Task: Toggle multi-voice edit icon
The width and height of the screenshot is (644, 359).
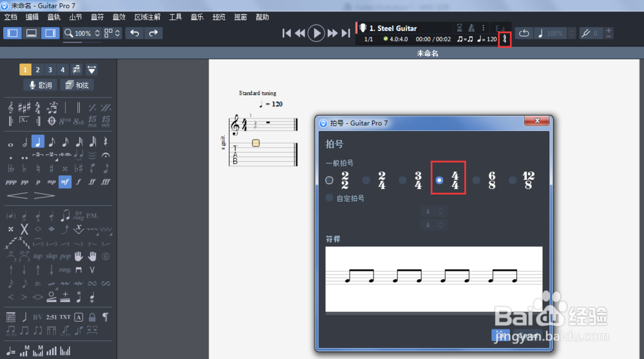Action: coord(77,70)
